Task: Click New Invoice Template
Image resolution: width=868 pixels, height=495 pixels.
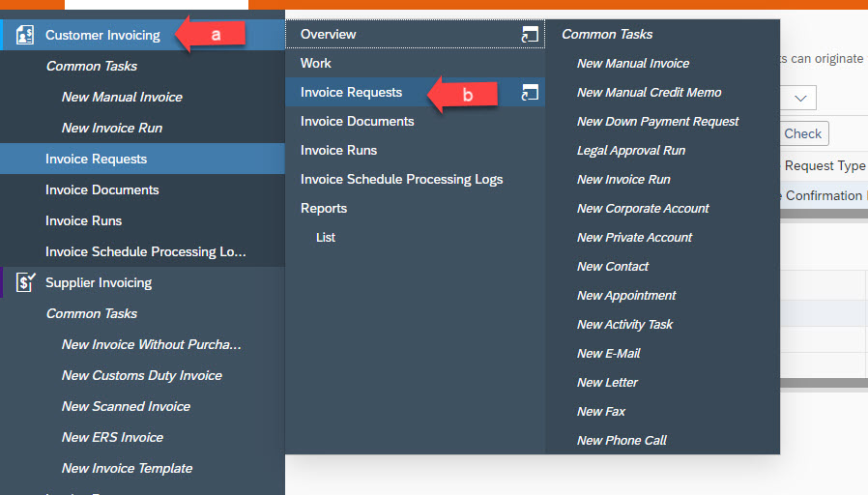Action: pos(128,469)
